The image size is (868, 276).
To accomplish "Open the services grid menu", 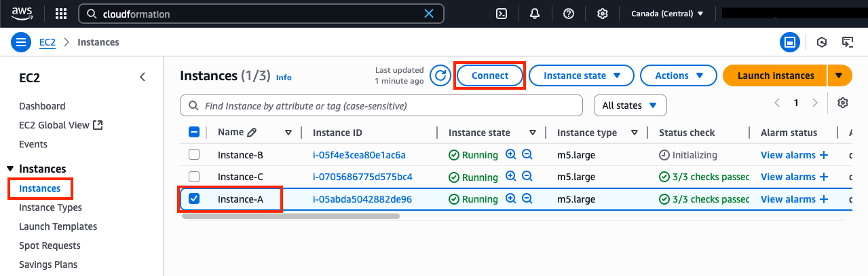I will pos(61,14).
